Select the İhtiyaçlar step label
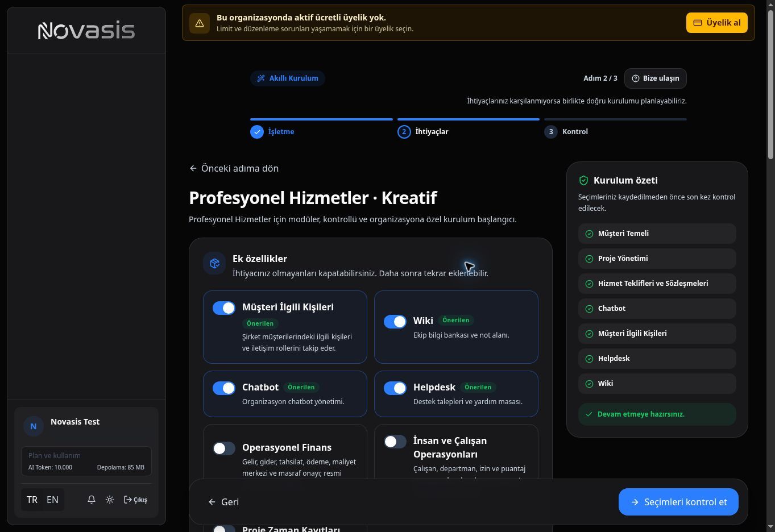This screenshot has height=532, width=775. pos(432,132)
